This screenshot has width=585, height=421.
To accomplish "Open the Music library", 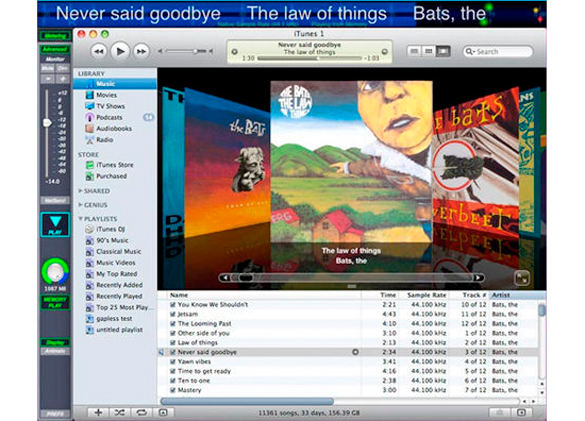I will click(x=115, y=84).
